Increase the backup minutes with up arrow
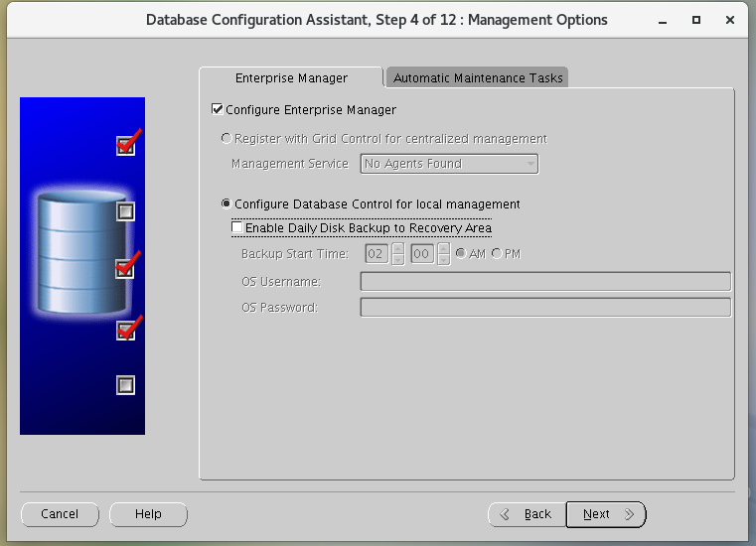 click(444, 248)
